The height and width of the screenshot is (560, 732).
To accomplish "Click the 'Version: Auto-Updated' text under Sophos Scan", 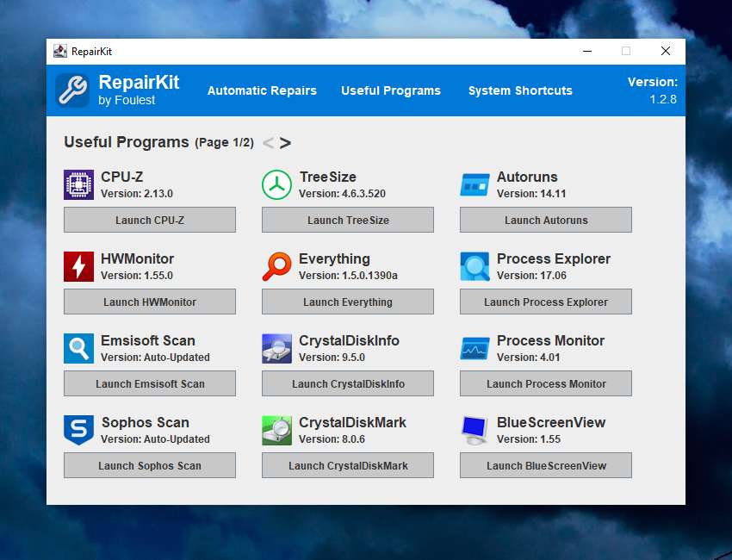I will 156,439.
